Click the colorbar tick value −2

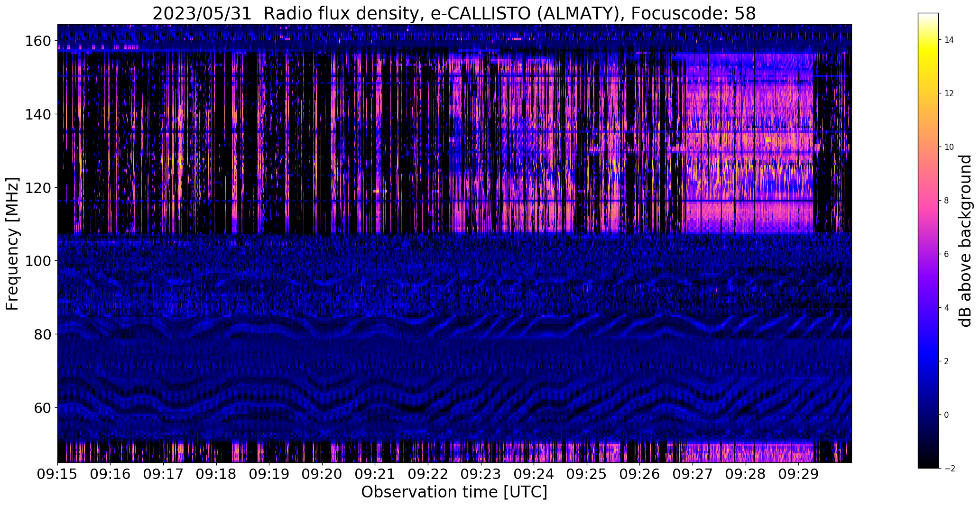point(950,469)
